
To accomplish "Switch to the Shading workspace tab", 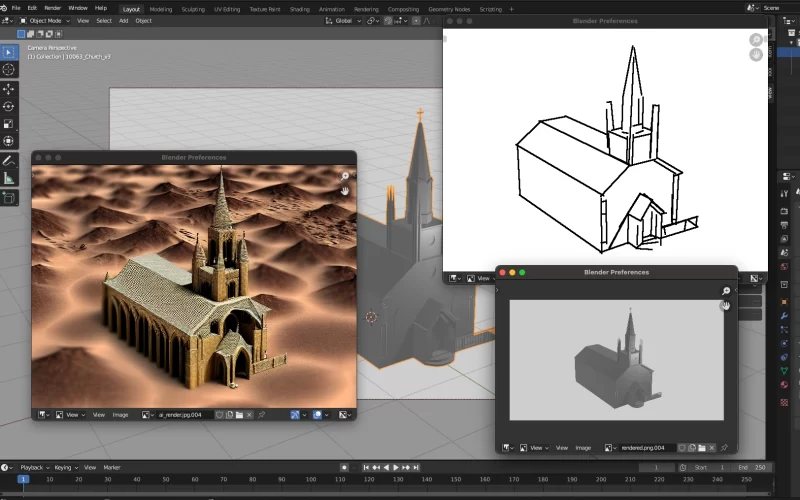I will tap(299, 8).
